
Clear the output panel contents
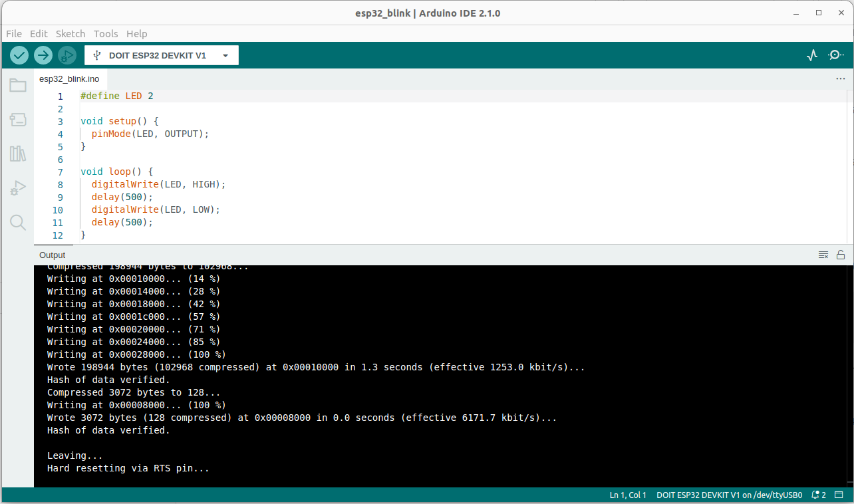point(823,255)
